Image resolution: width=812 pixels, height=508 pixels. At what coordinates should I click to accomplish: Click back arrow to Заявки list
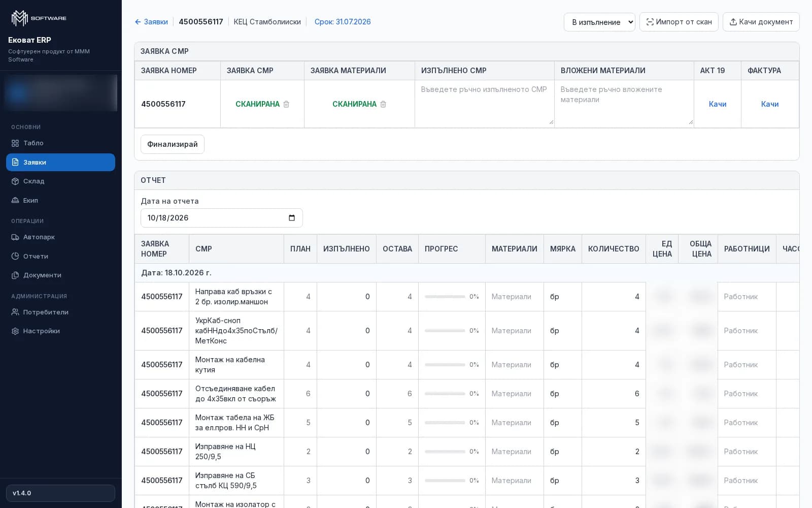pyautogui.click(x=138, y=22)
